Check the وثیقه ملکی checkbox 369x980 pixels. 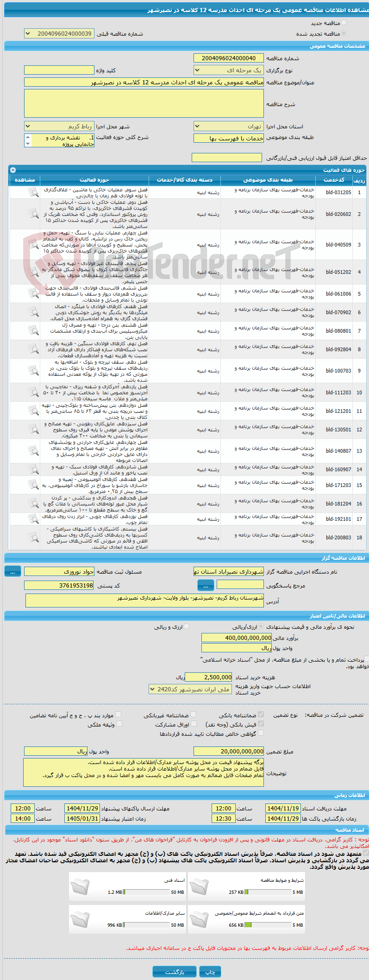(x=119, y=724)
